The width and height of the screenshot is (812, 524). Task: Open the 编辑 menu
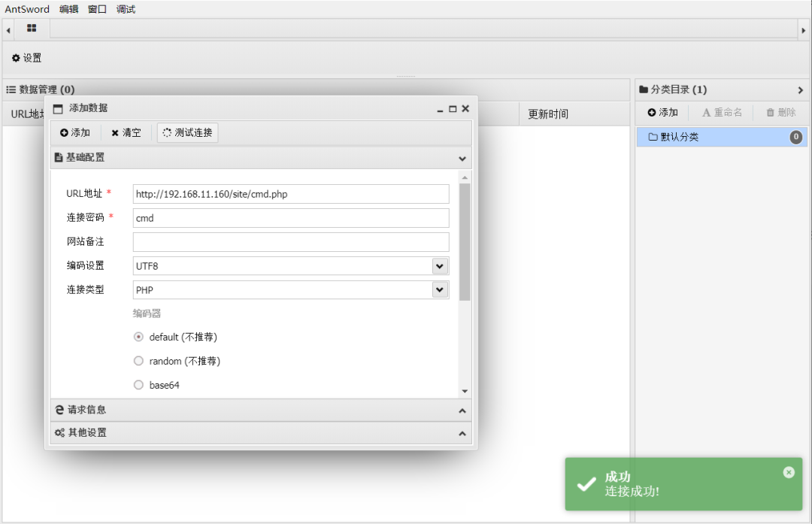(x=69, y=9)
